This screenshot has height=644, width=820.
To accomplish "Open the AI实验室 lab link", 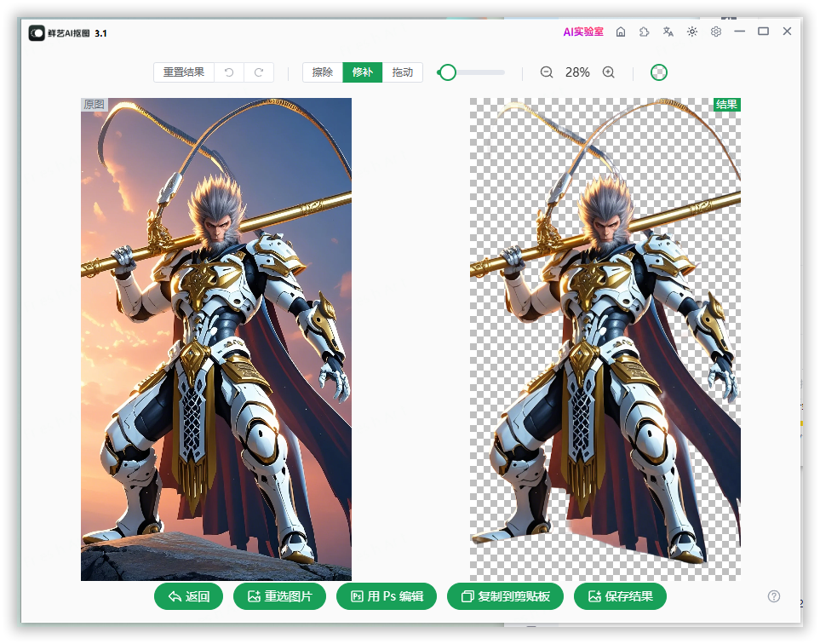I will tap(583, 32).
